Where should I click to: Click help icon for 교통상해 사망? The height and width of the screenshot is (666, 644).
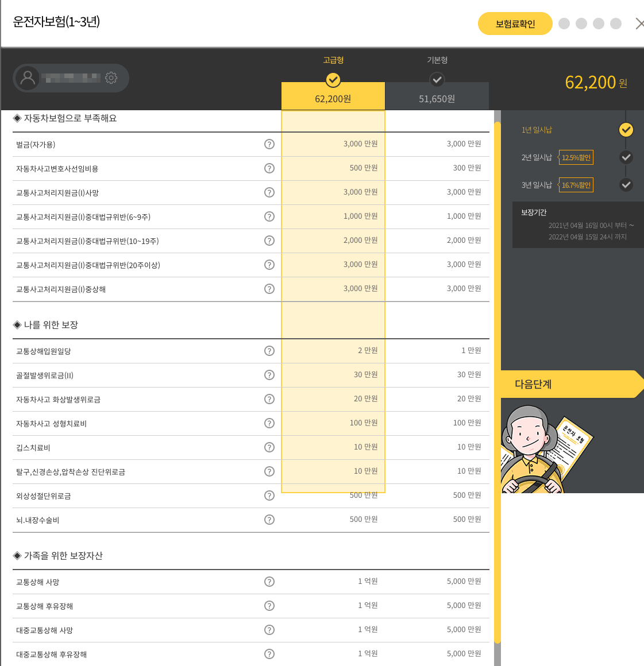pyautogui.click(x=269, y=582)
